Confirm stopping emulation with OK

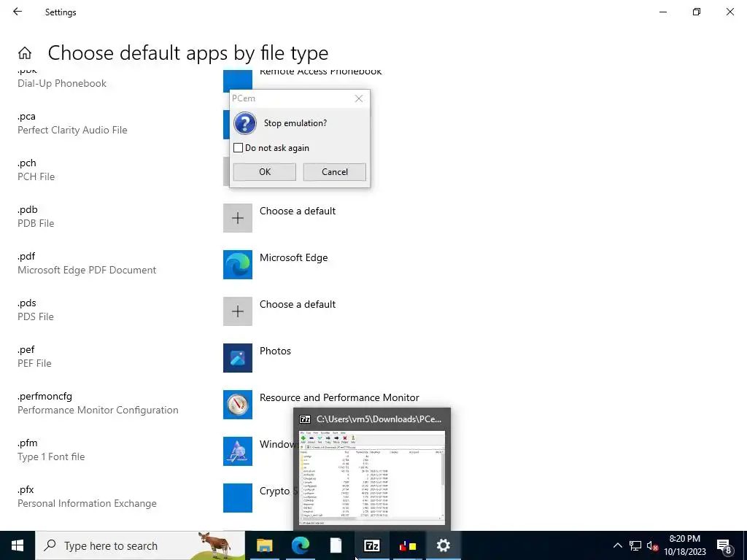click(264, 172)
